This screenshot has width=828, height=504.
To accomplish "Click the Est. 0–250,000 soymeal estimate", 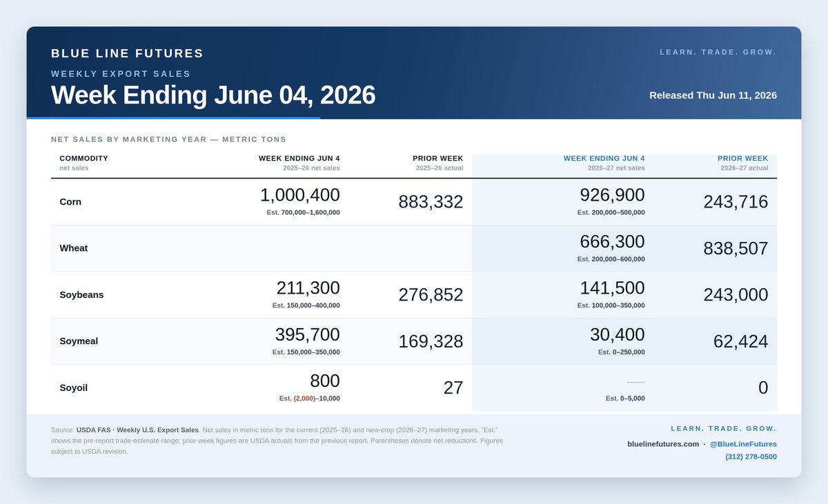I will click(x=621, y=352).
